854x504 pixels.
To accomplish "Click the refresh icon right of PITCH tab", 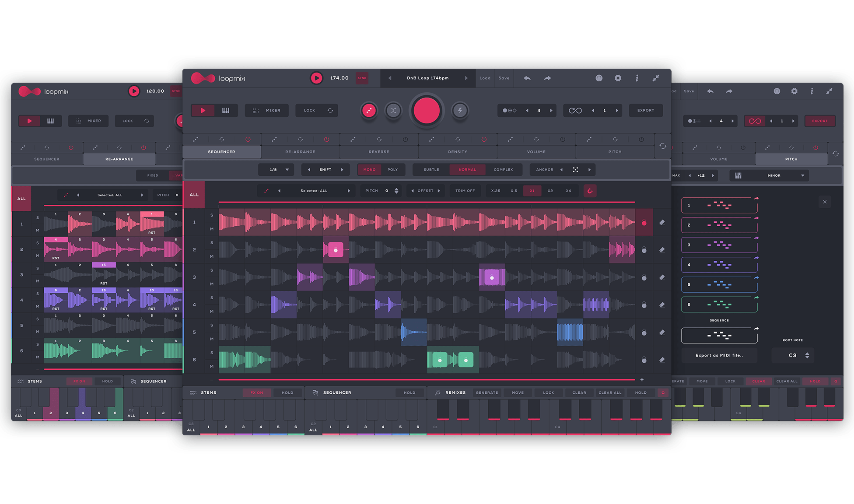I will point(663,146).
